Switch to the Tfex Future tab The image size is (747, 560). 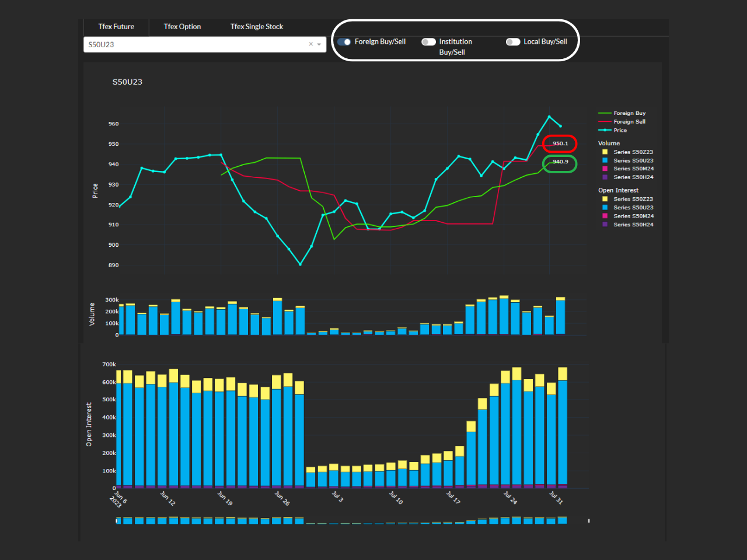point(116,27)
